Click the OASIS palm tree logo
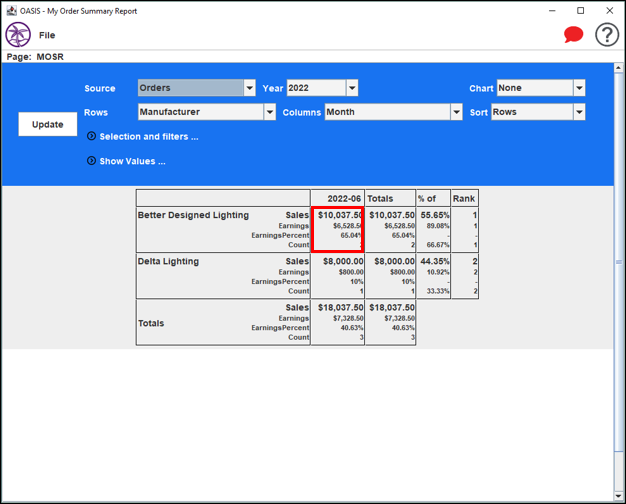 coord(18,35)
